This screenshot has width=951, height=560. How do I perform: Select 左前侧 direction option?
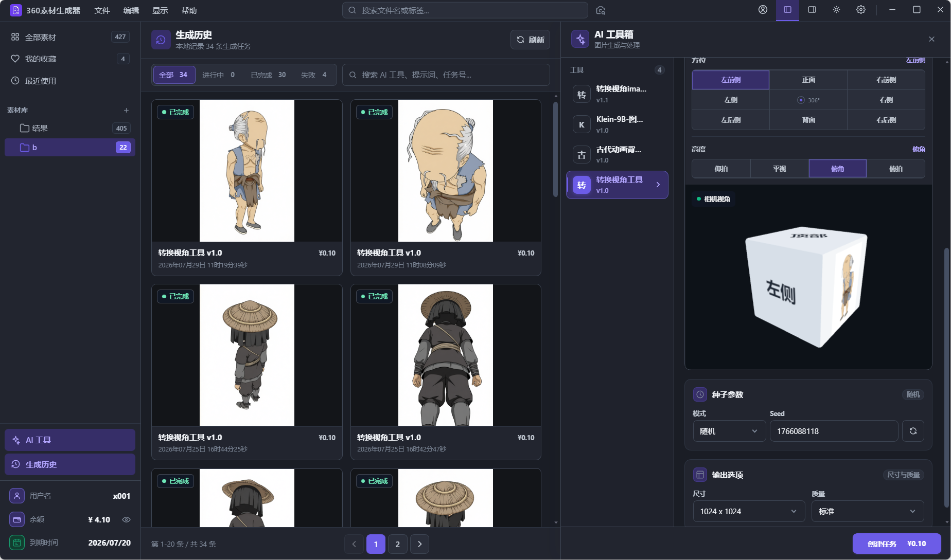tap(731, 80)
